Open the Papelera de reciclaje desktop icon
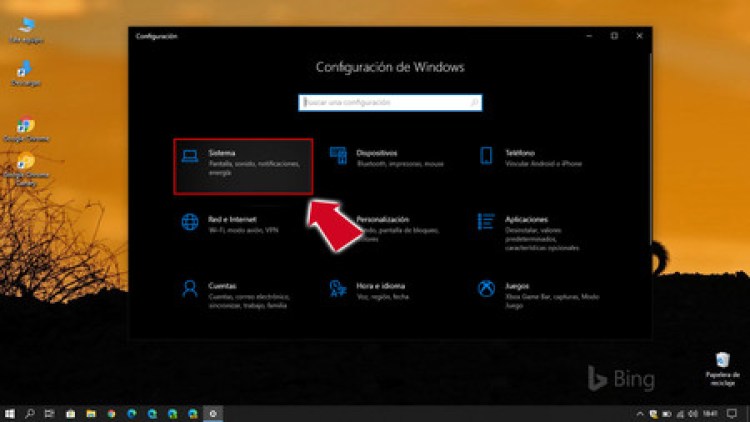The width and height of the screenshot is (750, 422). (x=721, y=365)
